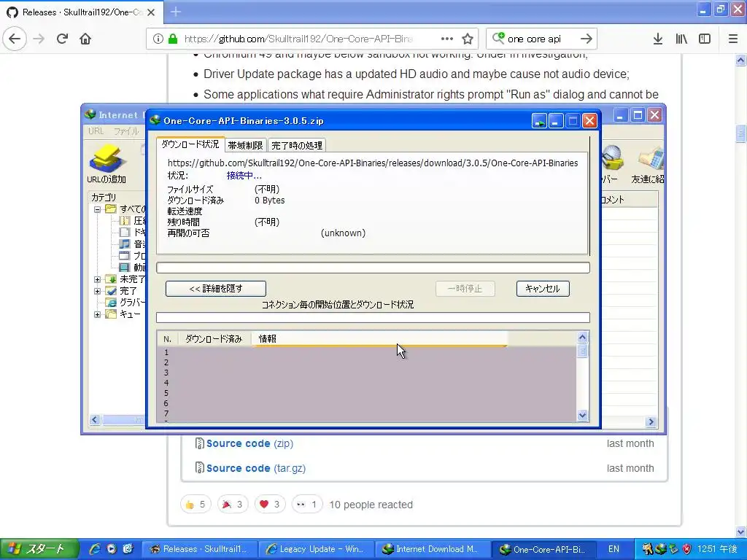Close the Releases Skulltrail192 browser tab
Screen dimensions: 747x560
pos(151,12)
